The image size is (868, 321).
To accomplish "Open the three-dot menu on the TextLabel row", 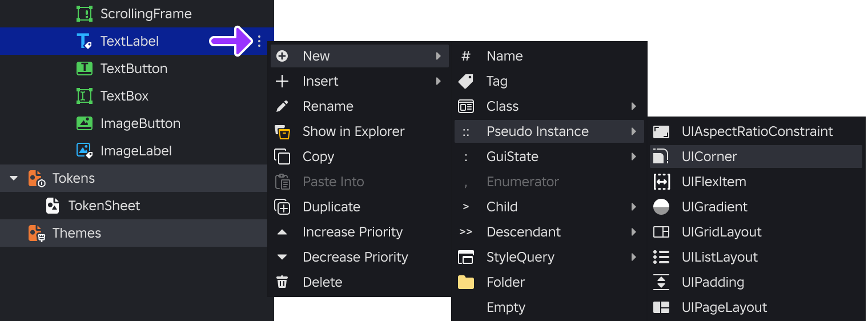I will (x=259, y=41).
